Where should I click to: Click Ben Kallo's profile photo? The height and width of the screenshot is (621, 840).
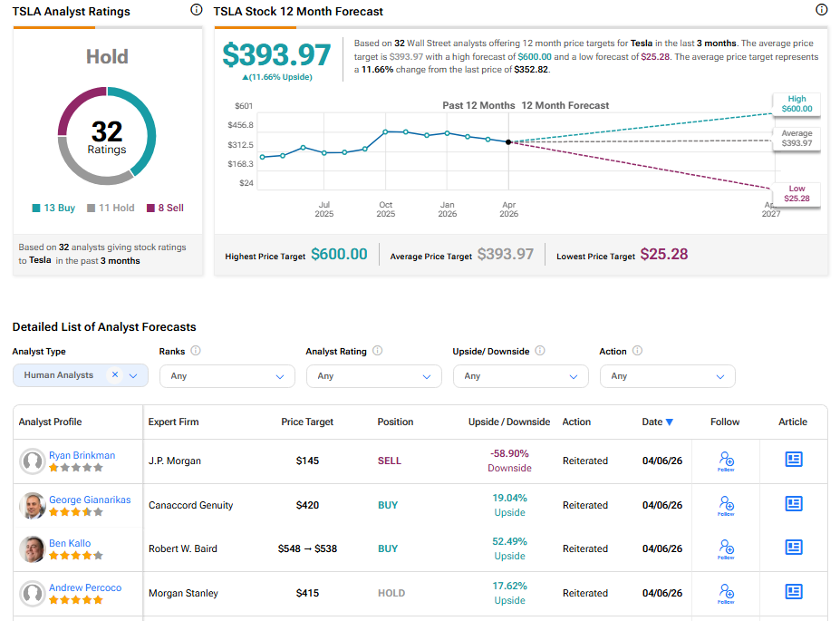point(33,549)
